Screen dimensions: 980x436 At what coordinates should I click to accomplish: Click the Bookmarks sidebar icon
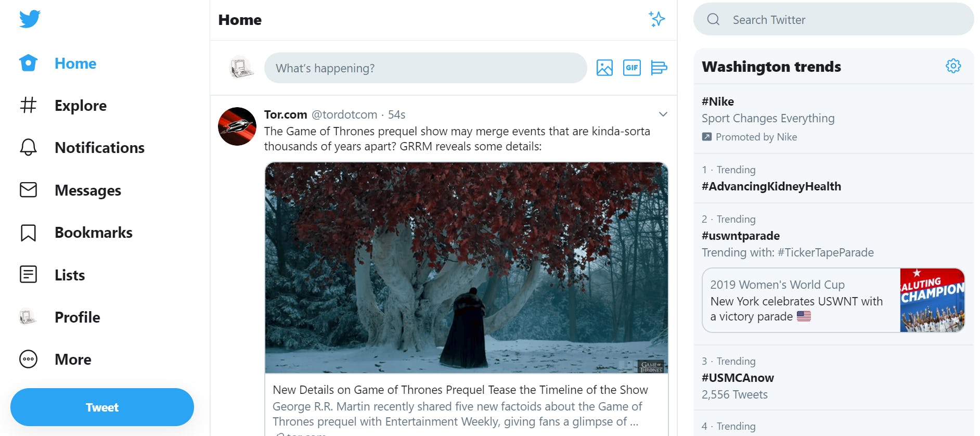[x=28, y=233]
